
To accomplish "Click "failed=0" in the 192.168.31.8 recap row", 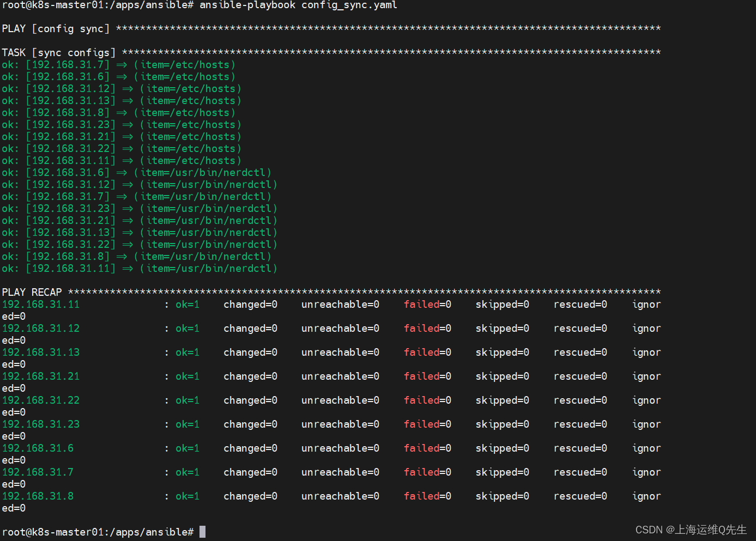I will coord(427,496).
